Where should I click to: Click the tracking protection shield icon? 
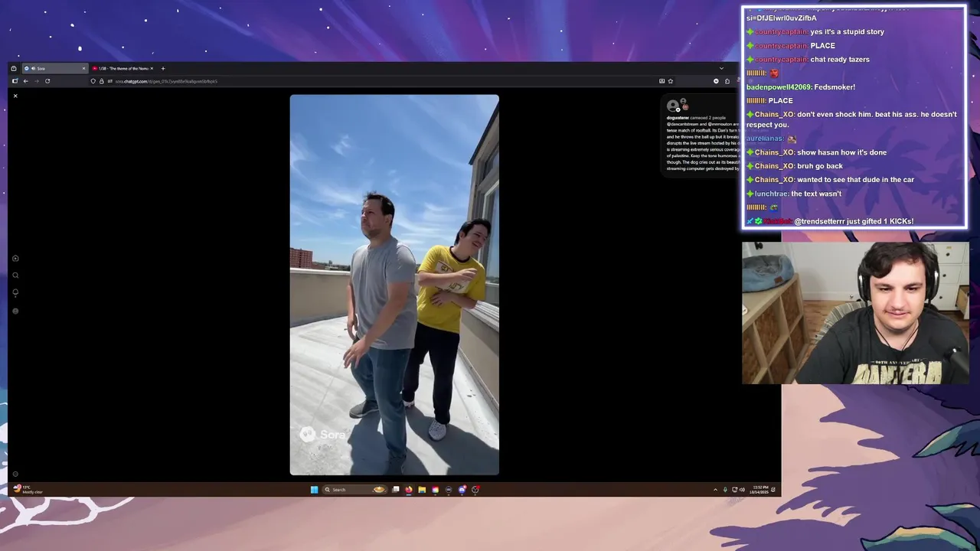point(93,81)
